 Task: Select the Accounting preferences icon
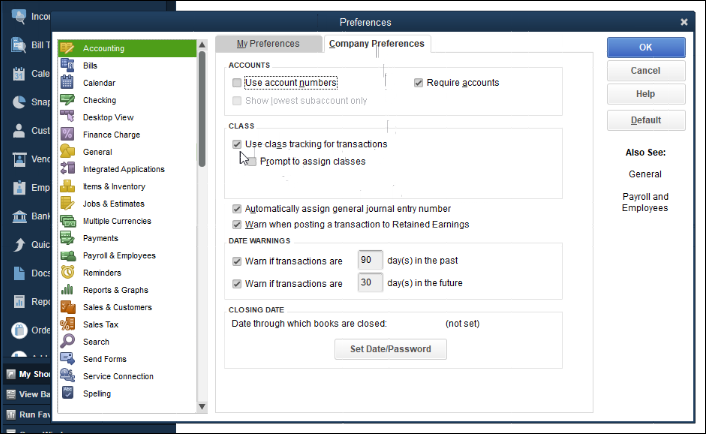(68, 48)
